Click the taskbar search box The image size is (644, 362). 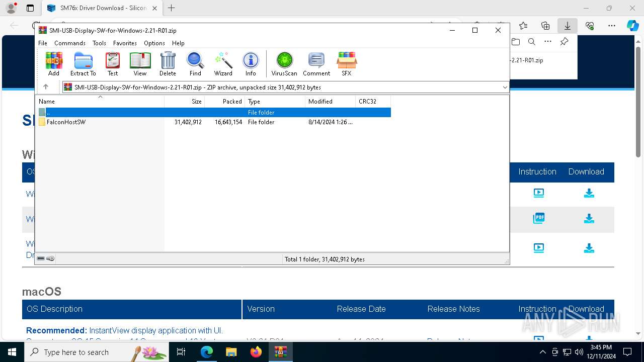97,352
